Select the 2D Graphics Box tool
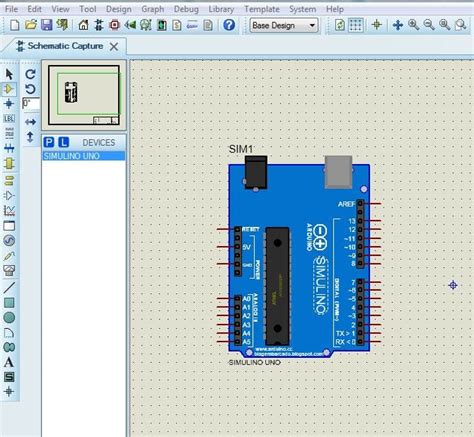The height and width of the screenshot is (437, 474). click(x=9, y=303)
